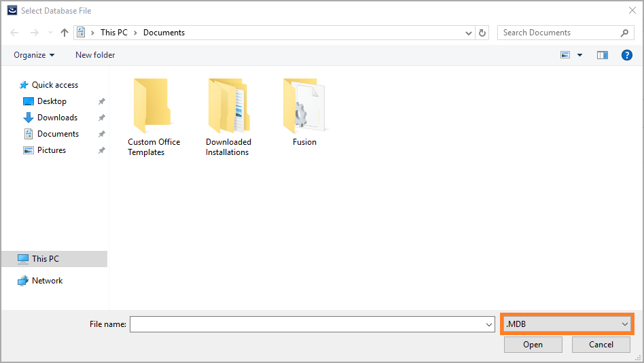The width and height of the screenshot is (644, 363).
Task: Open the Organize menu
Action: pyautogui.click(x=34, y=55)
